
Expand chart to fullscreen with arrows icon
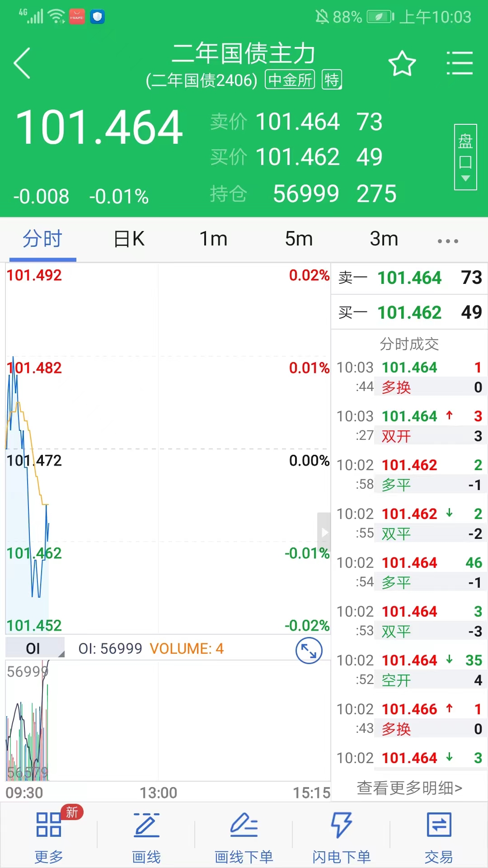pos(309,651)
